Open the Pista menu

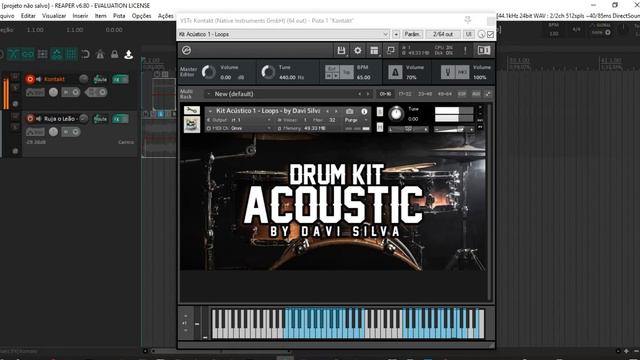(x=119, y=16)
